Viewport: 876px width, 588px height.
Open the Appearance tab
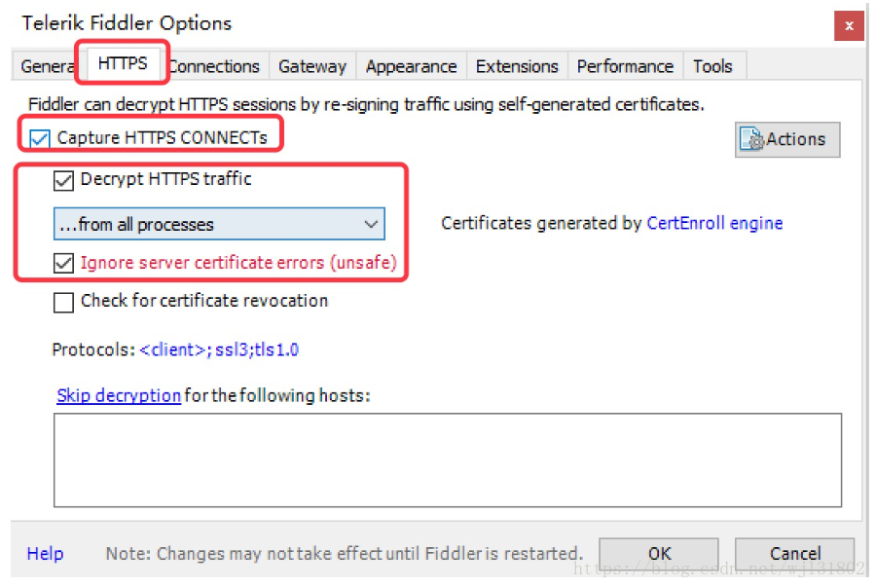point(411,66)
